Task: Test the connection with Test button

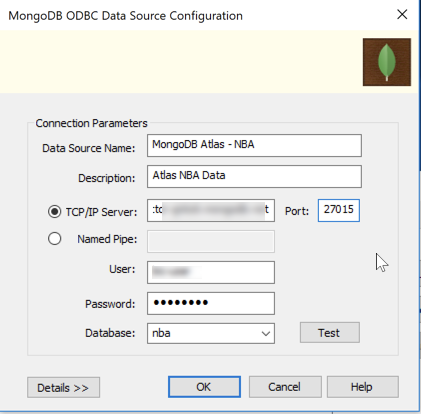Action: click(x=330, y=332)
